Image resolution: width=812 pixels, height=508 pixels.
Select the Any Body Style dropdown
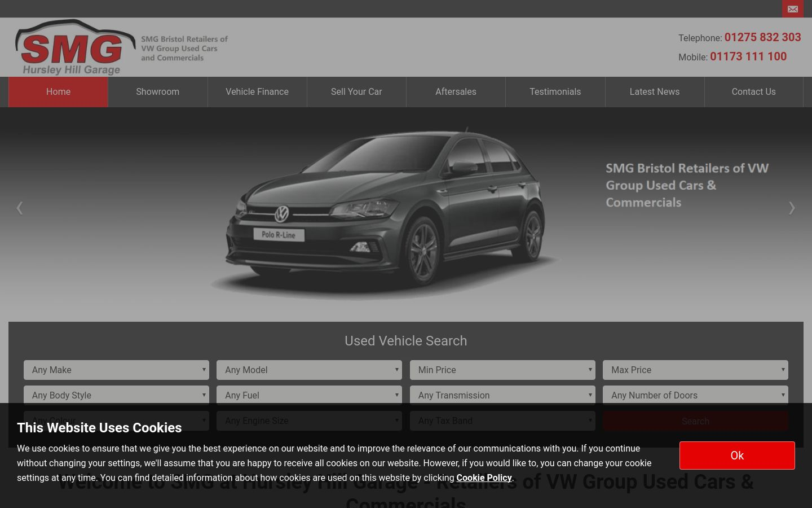[116, 395]
